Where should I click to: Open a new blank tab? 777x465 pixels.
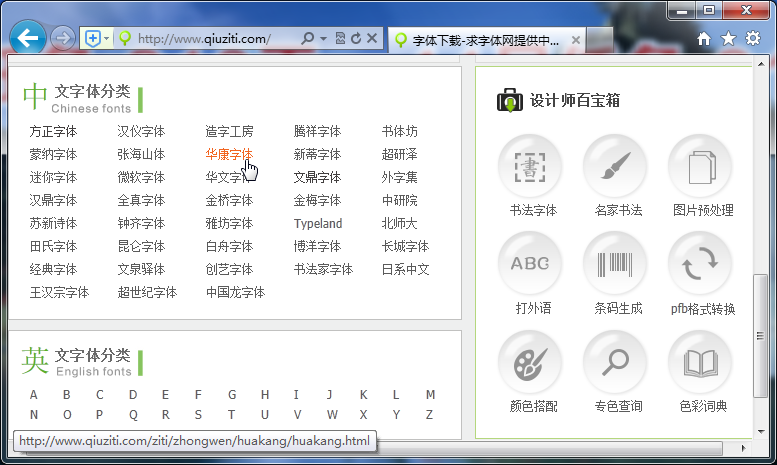pyautogui.click(x=600, y=40)
